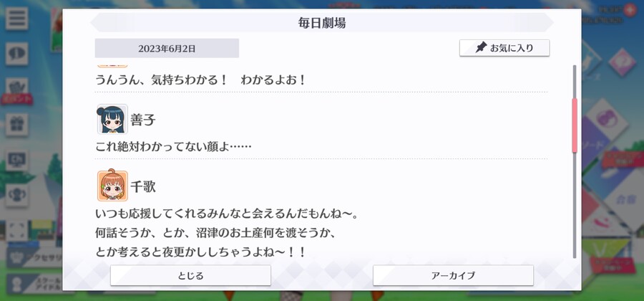Click 善子's character avatar

(x=112, y=119)
